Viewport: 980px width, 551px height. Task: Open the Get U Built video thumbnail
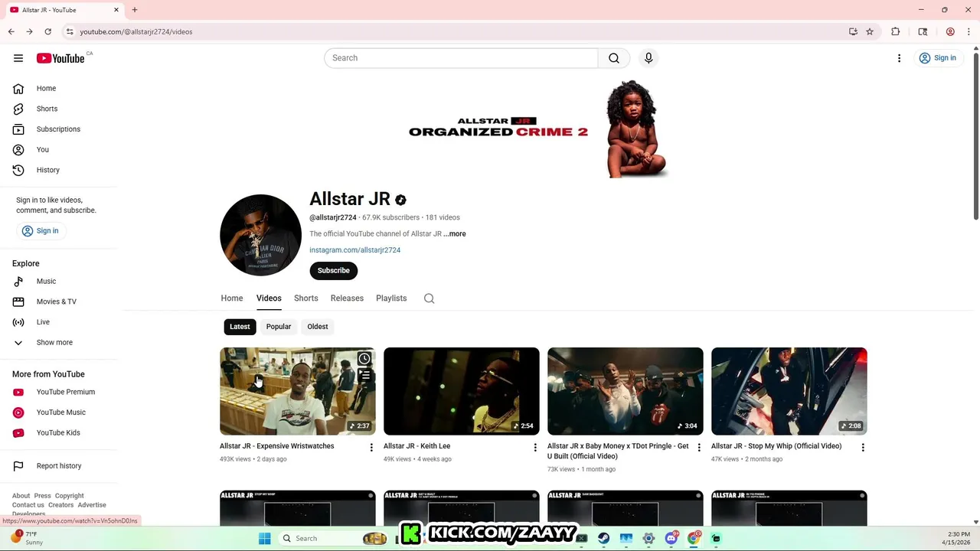tap(626, 391)
